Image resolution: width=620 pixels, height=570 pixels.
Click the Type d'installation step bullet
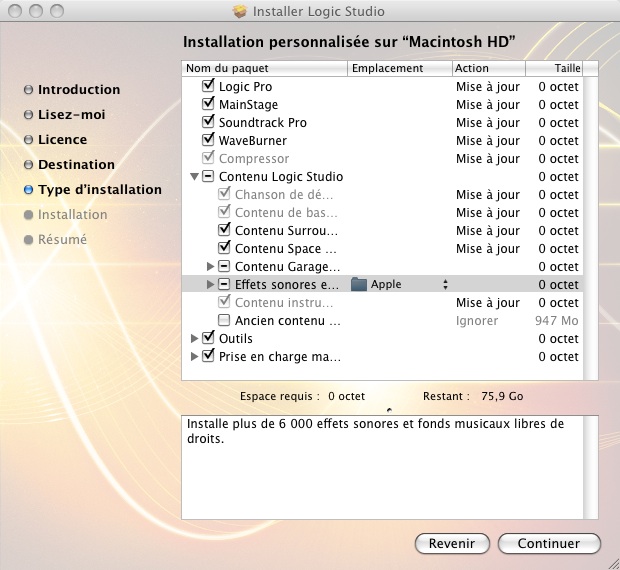point(28,190)
